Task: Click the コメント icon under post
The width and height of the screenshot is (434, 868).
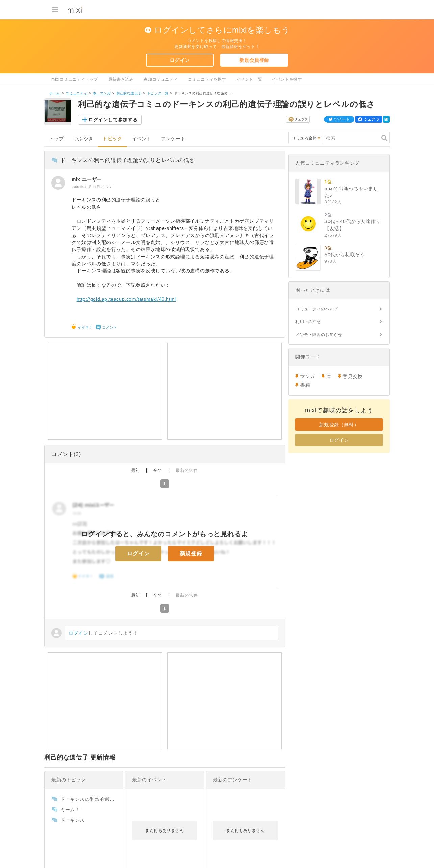Action: pos(106,327)
